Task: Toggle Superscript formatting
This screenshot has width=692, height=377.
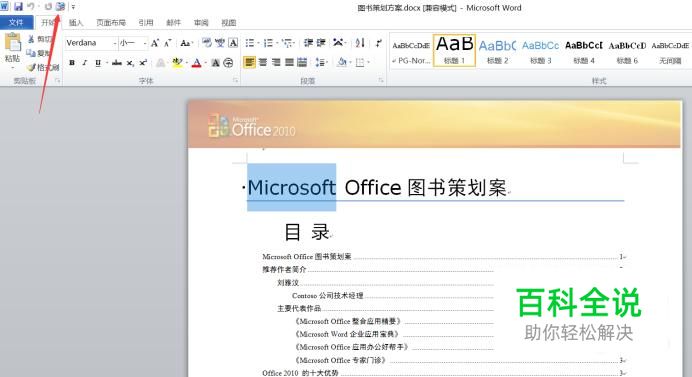Action: (143, 63)
